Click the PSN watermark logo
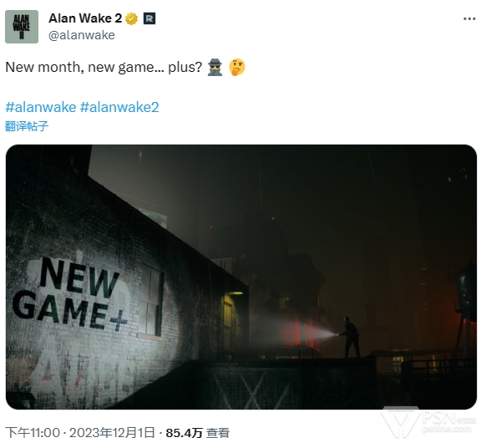The height and width of the screenshot is (448, 486). coord(429,421)
